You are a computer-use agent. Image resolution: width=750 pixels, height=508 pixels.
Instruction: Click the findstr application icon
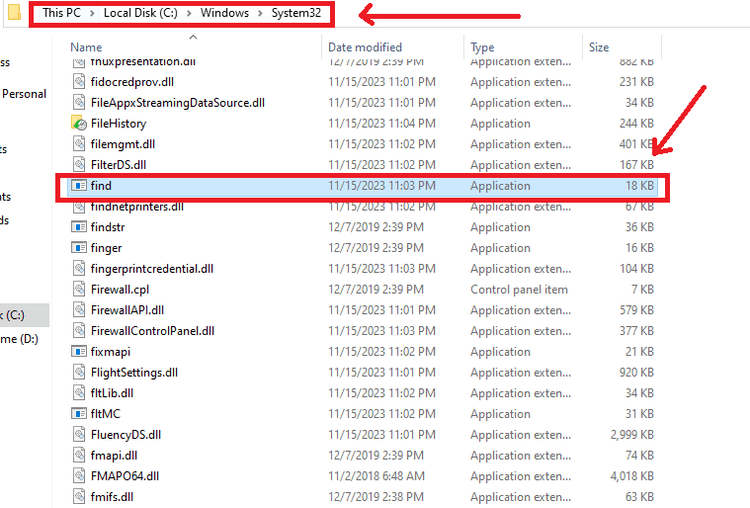(x=80, y=228)
